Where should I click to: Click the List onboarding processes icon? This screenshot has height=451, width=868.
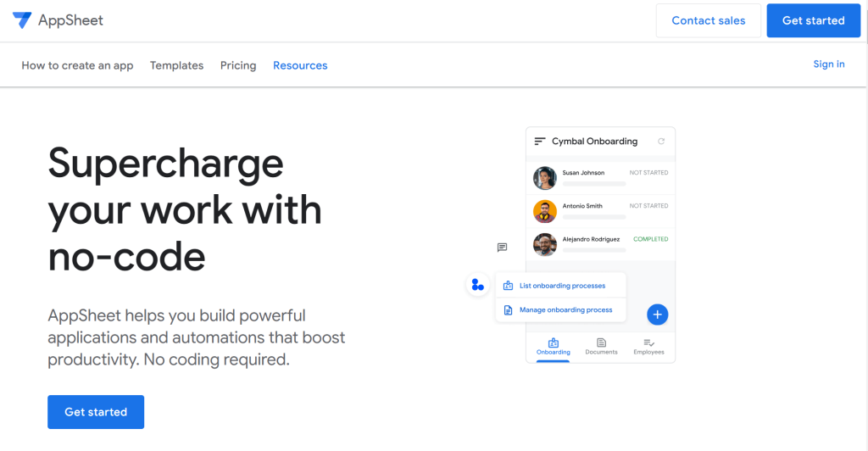click(x=508, y=286)
